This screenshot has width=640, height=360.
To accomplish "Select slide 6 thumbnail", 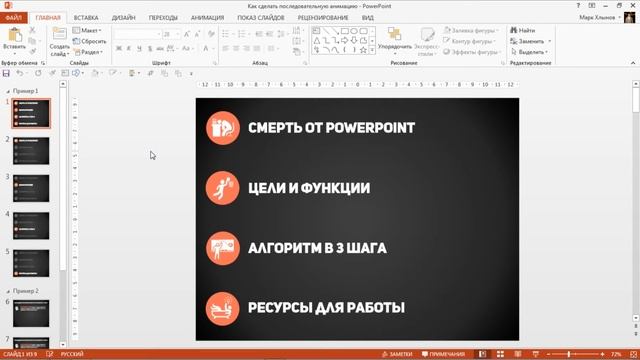I will click(x=31, y=313).
